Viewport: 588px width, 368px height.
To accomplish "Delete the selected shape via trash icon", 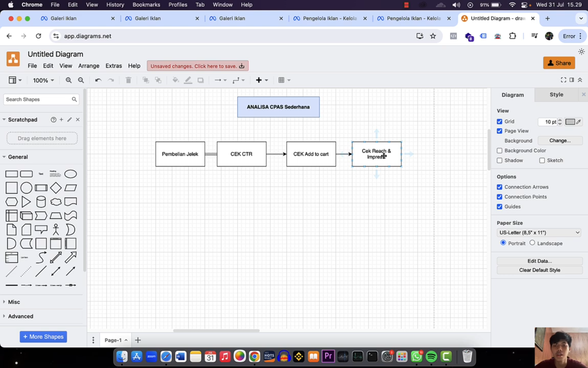I will (129, 80).
